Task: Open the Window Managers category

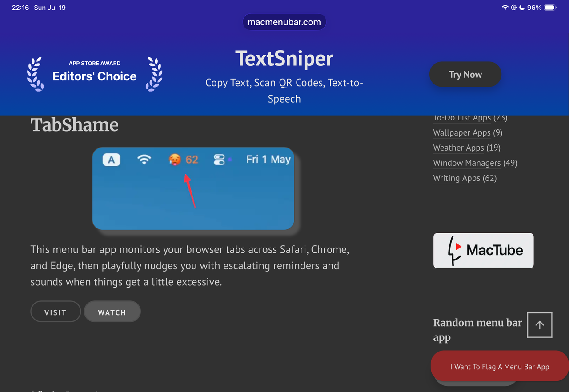Action: pos(467,163)
